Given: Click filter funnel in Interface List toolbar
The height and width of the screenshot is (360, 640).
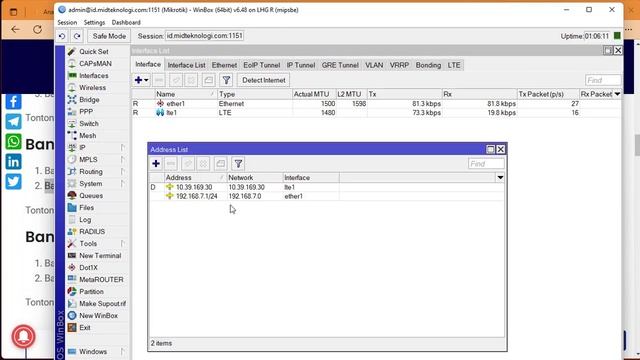Looking at the screenshot, I should 226,80.
